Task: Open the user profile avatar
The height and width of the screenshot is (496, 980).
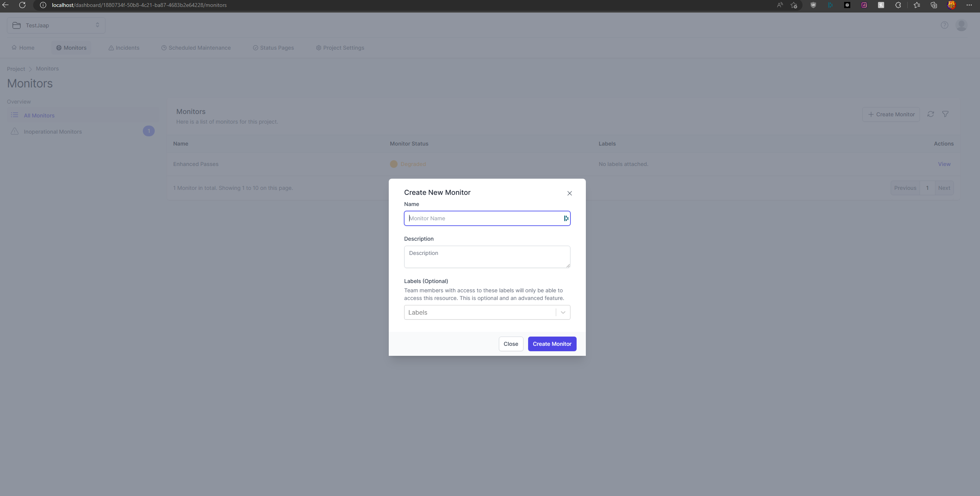Action: click(x=961, y=25)
